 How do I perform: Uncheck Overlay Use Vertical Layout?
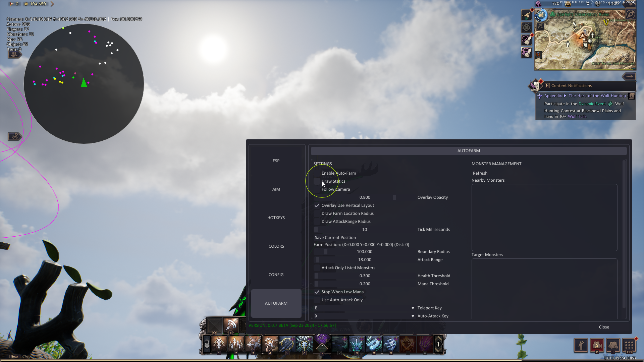(x=317, y=205)
